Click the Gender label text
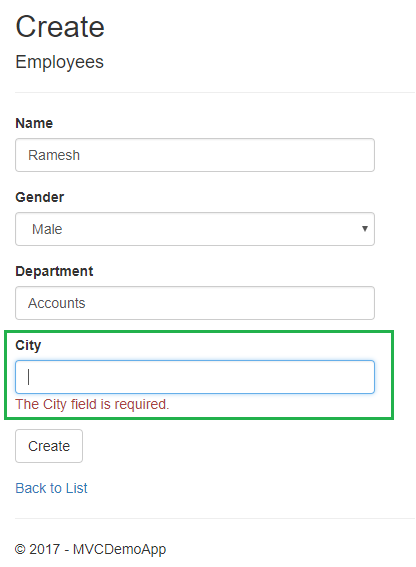 (39, 197)
